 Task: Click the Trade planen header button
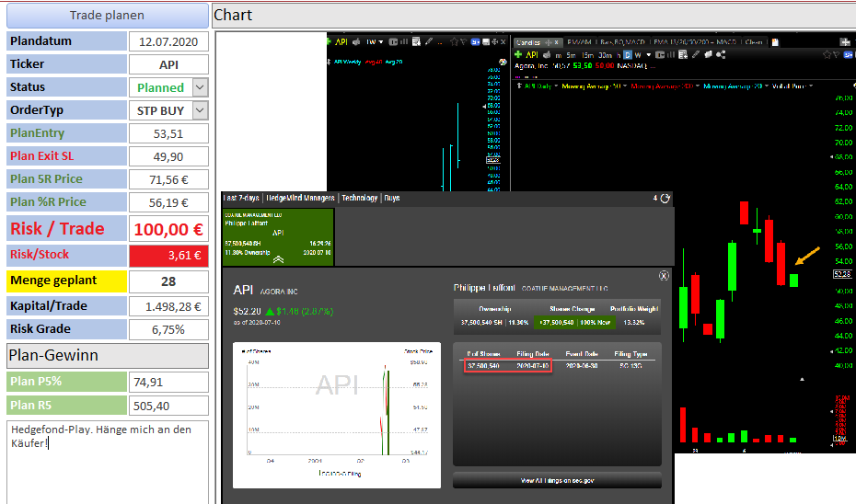tap(108, 16)
